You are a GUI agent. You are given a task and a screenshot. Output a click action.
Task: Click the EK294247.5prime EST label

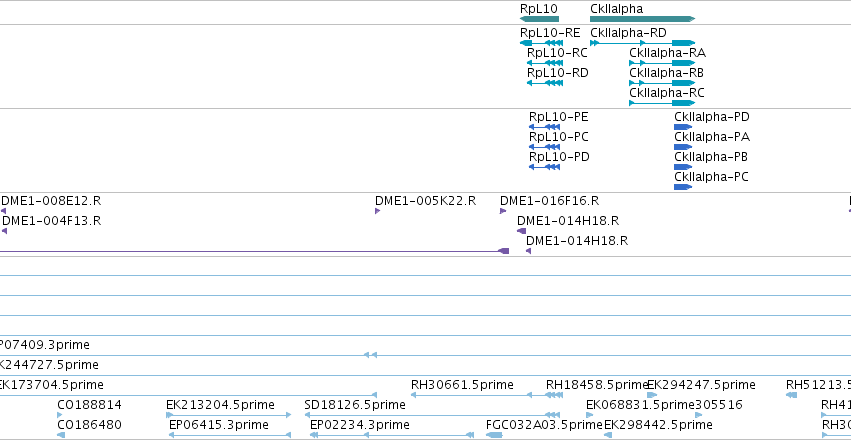(x=701, y=385)
